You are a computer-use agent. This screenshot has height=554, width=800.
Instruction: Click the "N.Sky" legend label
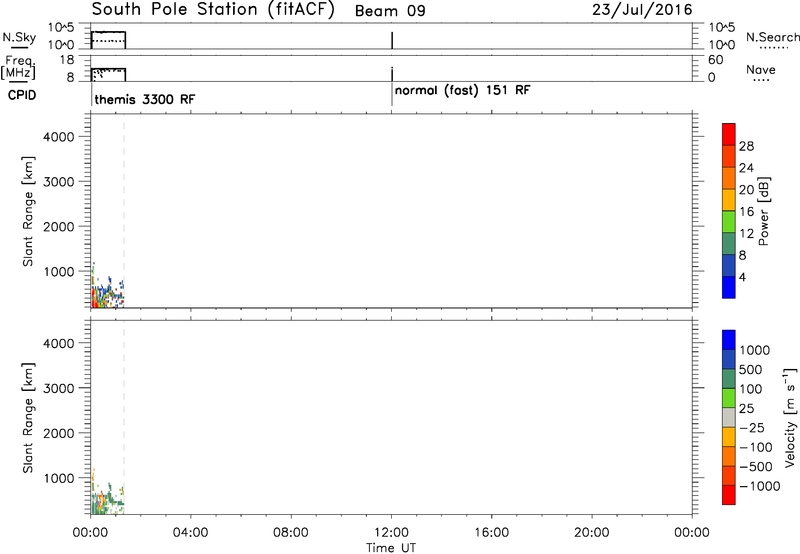pos(19,37)
